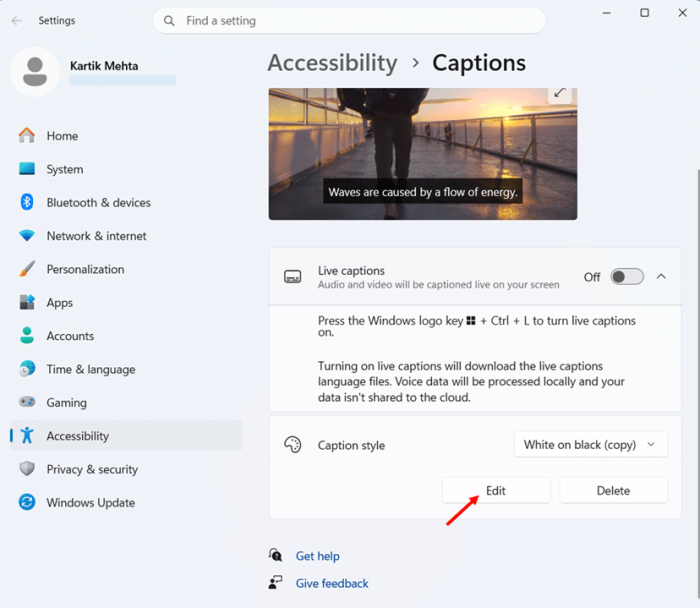Open the Get help link

[x=317, y=556]
